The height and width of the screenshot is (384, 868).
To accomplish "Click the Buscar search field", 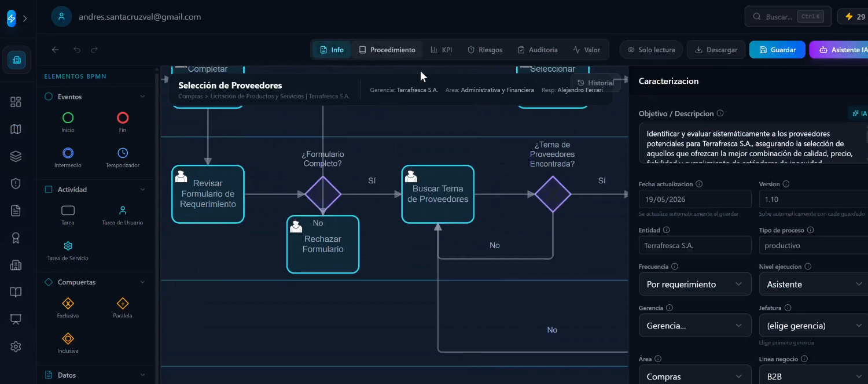I will coord(788,17).
